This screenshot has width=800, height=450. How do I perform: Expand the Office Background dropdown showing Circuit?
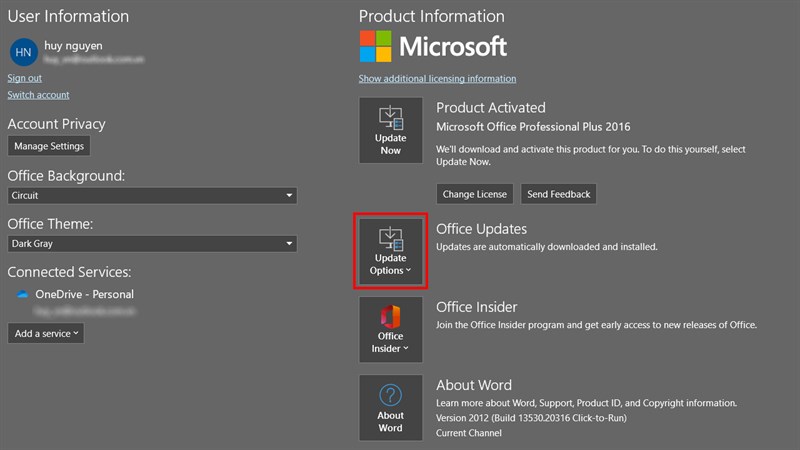point(152,195)
